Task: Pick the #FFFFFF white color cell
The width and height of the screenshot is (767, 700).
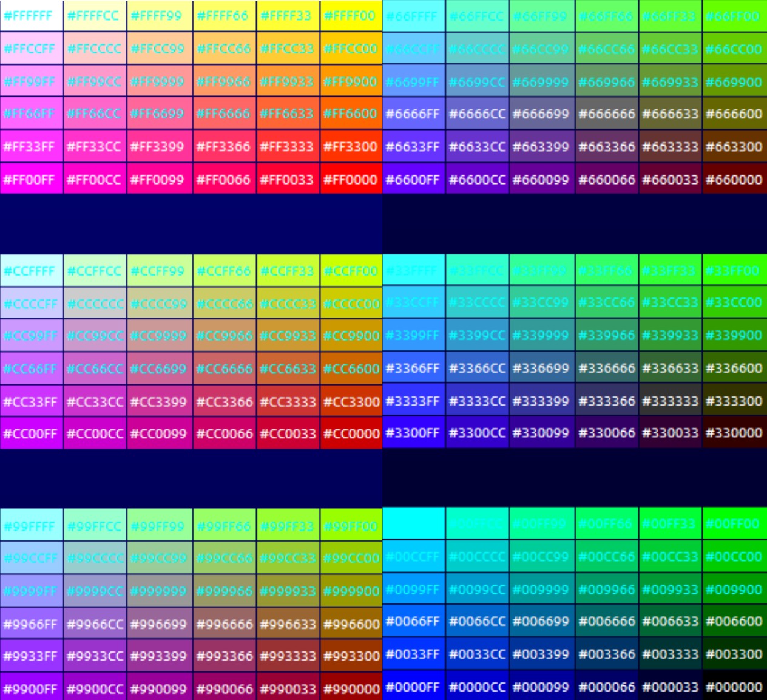Action: [32, 16]
